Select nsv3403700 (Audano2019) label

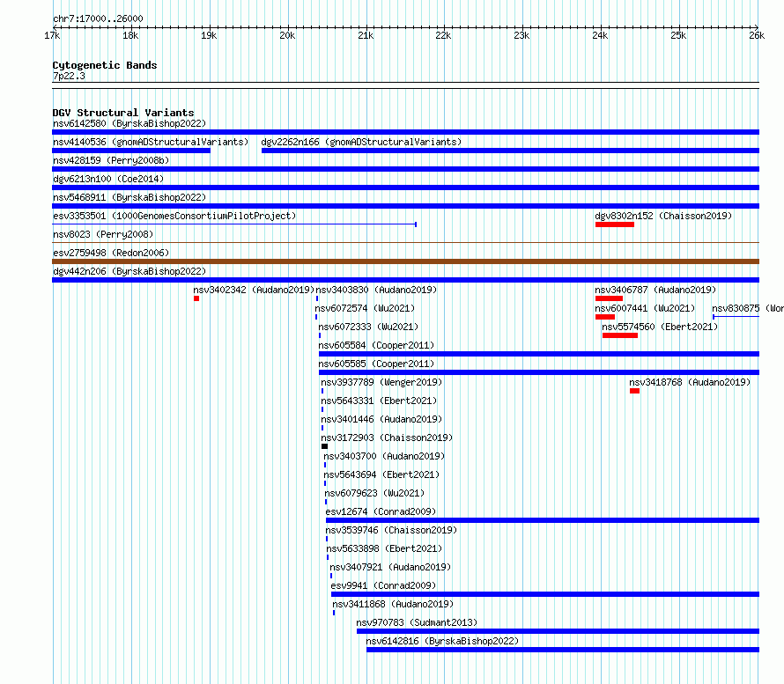[x=384, y=456]
